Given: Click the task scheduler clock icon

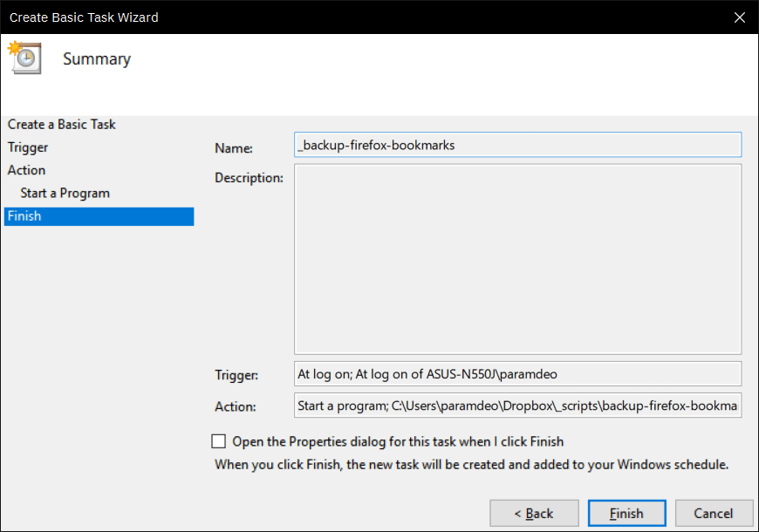Looking at the screenshot, I should click(x=24, y=58).
